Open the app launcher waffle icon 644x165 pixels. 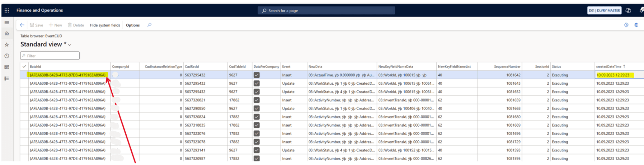click(7, 10)
